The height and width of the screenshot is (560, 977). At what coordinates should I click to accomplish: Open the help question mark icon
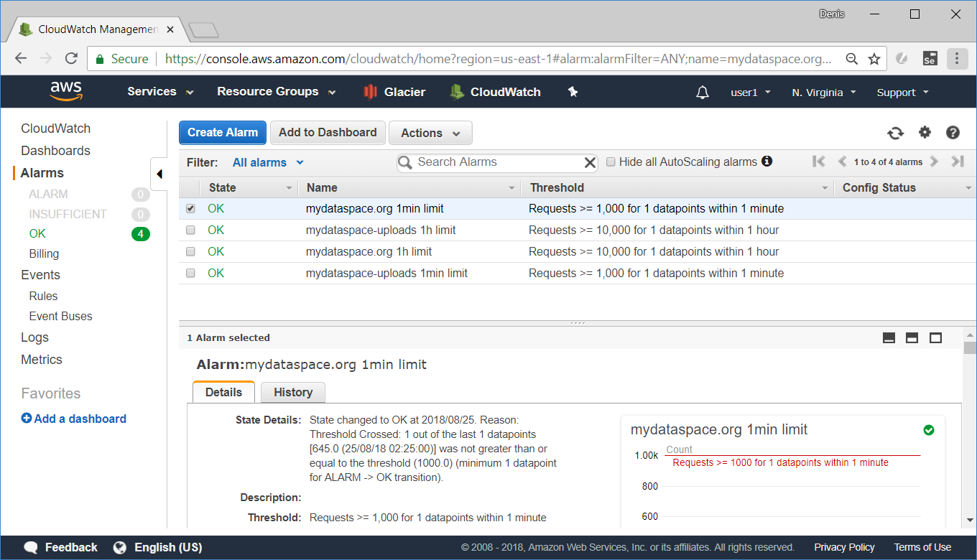[x=953, y=132]
